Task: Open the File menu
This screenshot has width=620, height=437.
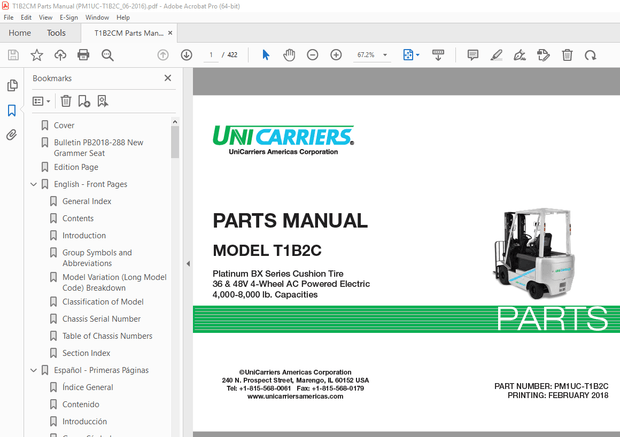Action: (x=8, y=17)
